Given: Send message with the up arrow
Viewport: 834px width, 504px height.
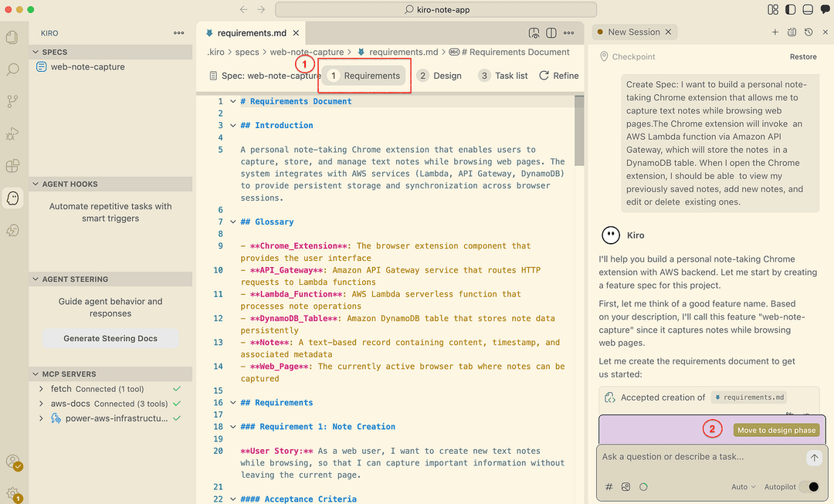Looking at the screenshot, I should [814, 458].
